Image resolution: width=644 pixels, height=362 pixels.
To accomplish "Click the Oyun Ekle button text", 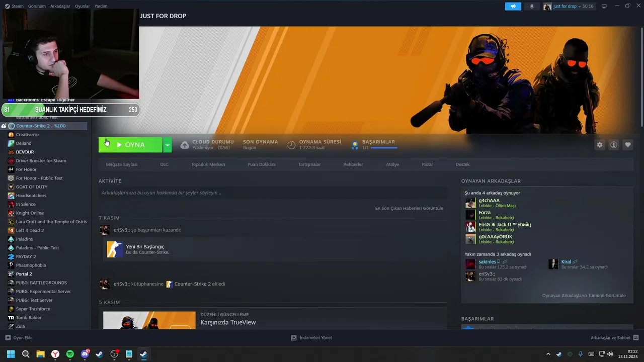I will (23, 338).
